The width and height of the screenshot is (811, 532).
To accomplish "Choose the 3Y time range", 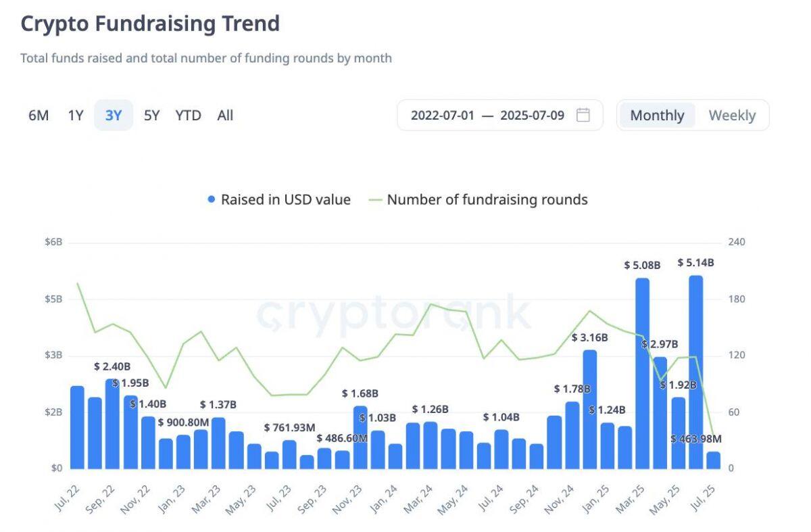I will (x=114, y=116).
